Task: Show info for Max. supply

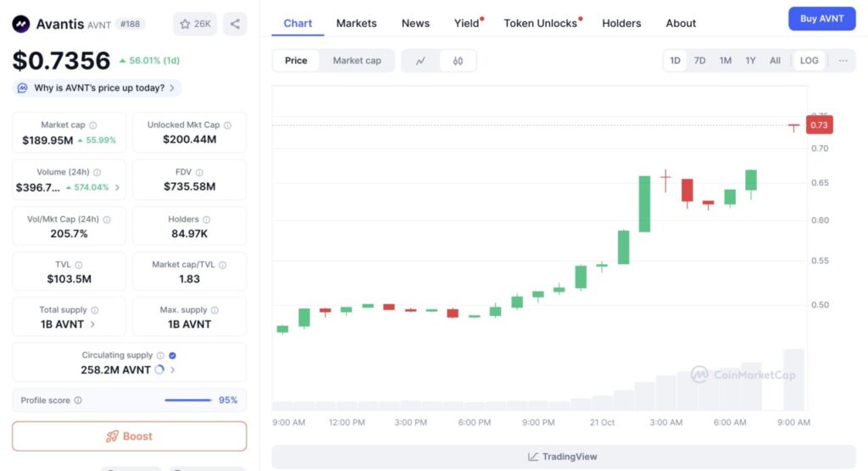Action: (214, 311)
